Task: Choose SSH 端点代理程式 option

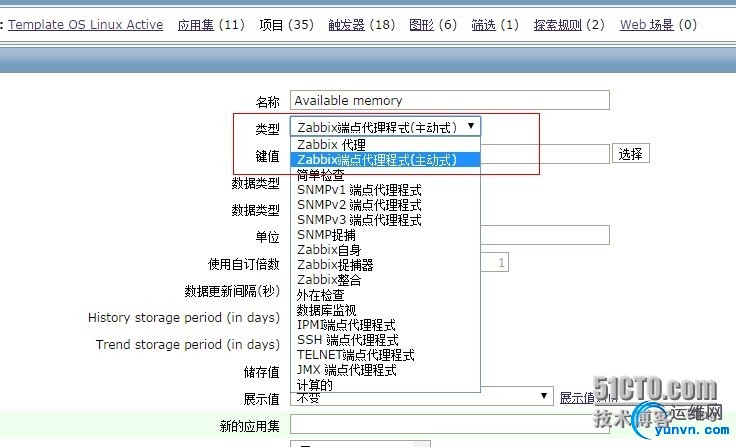Action: click(385, 340)
